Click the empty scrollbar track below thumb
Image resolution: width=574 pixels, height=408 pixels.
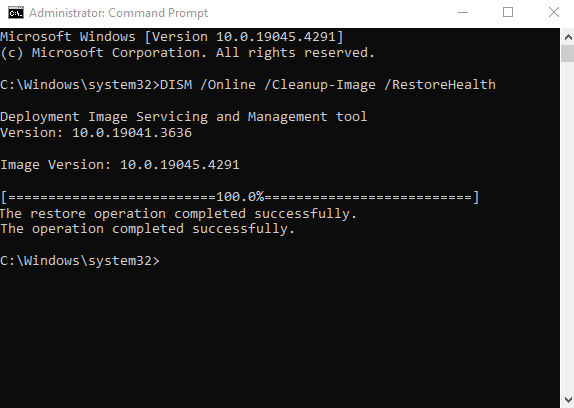click(x=567, y=226)
